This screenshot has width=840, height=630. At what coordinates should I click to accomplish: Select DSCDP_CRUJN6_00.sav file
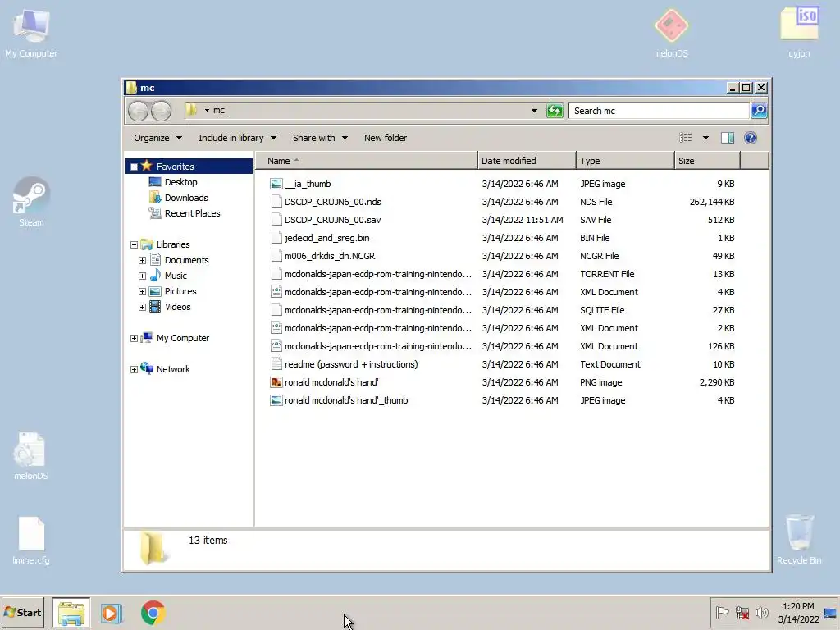333,220
